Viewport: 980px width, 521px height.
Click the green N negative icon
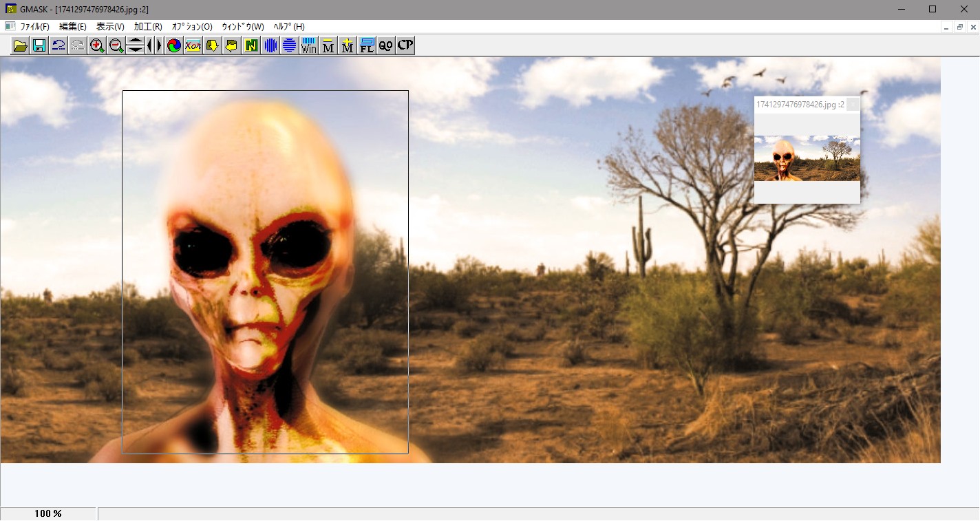click(251, 45)
